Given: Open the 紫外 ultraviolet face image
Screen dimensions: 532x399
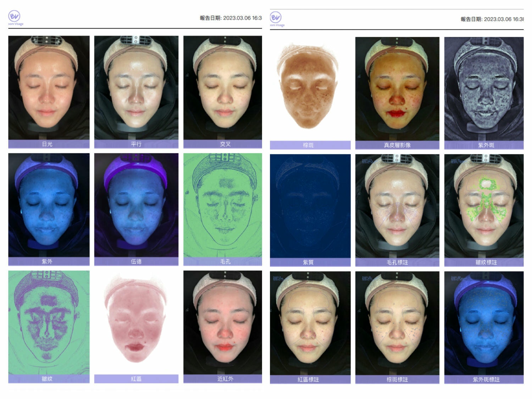Looking at the screenshot, I should point(49,205).
